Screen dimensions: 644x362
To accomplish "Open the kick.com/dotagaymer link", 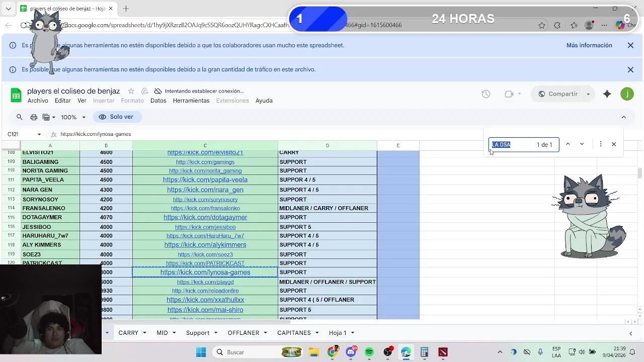I will pos(205,218).
